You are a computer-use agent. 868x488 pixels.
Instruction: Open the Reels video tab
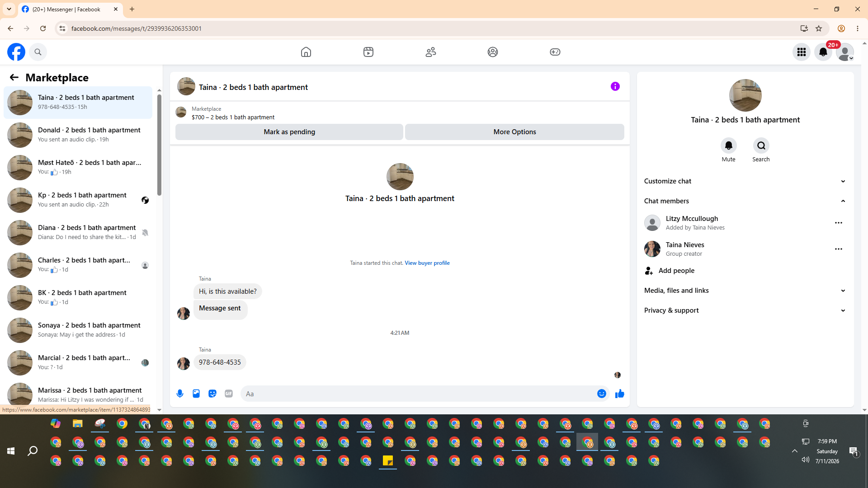tap(368, 52)
